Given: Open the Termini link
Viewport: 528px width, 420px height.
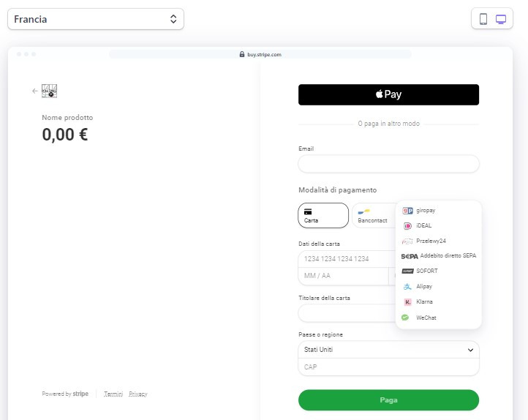Looking at the screenshot, I should 113,394.
